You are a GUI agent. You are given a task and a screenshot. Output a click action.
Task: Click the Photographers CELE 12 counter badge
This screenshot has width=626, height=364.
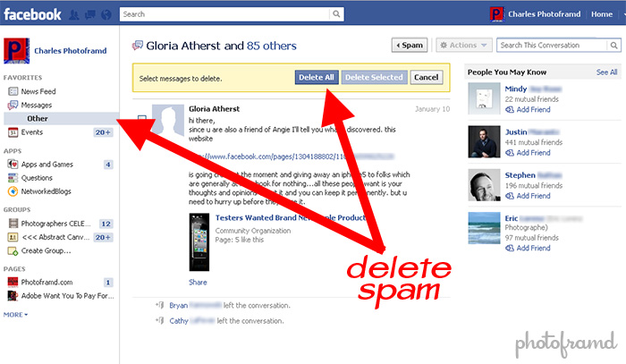coord(106,224)
